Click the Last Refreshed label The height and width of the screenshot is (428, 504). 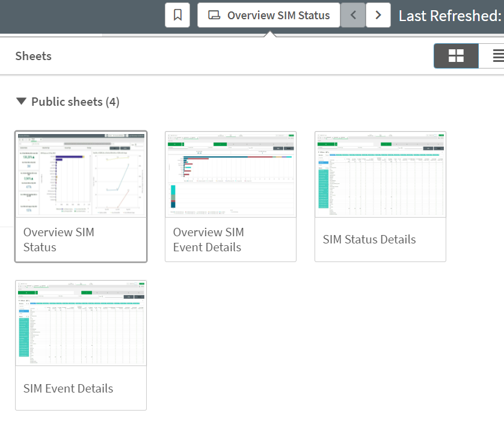[x=450, y=15]
